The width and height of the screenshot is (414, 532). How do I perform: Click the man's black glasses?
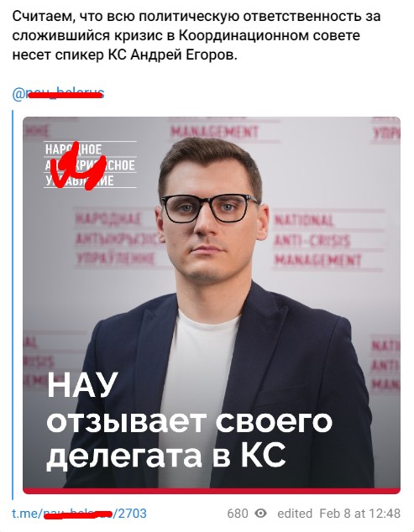210,207
